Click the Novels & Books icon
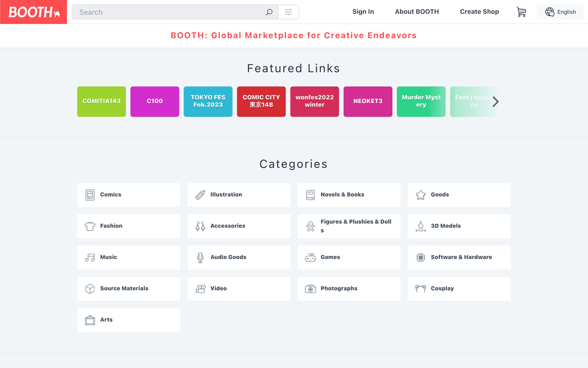The width and height of the screenshot is (588, 368). tap(311, 195)
